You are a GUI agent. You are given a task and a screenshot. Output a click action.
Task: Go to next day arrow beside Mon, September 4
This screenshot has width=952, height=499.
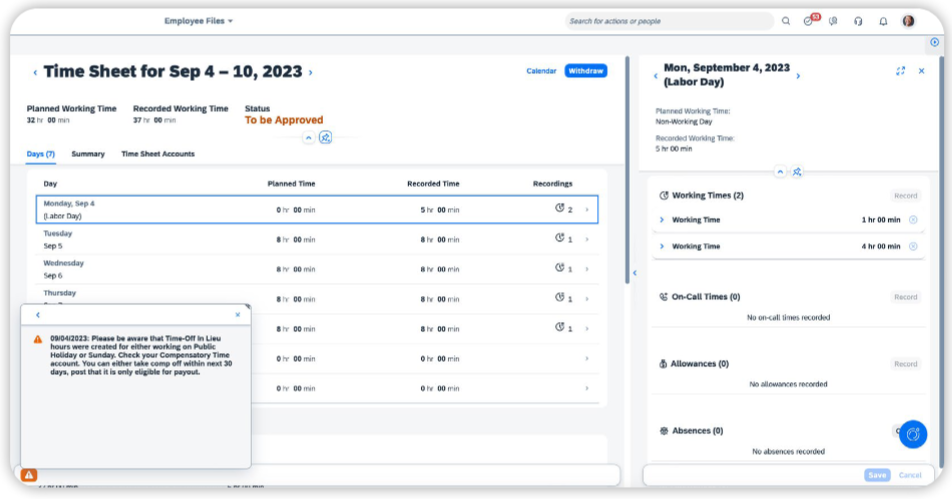point(798,76)
